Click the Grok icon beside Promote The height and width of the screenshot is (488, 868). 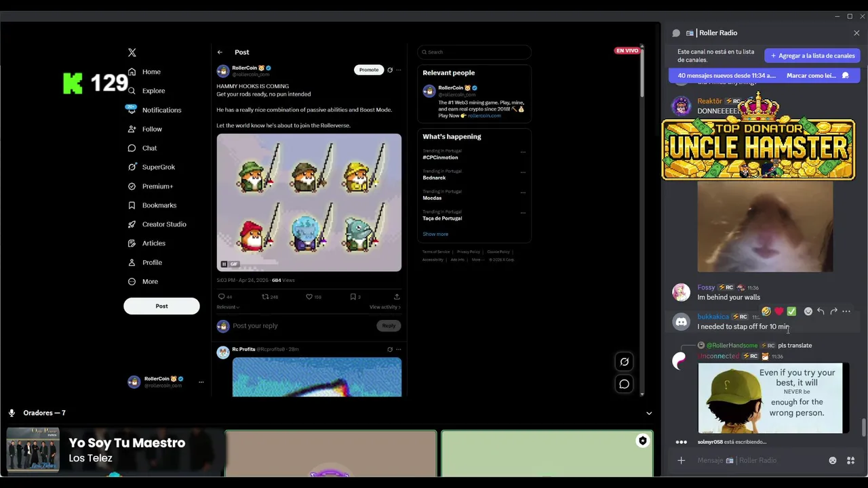pos(390,70)
